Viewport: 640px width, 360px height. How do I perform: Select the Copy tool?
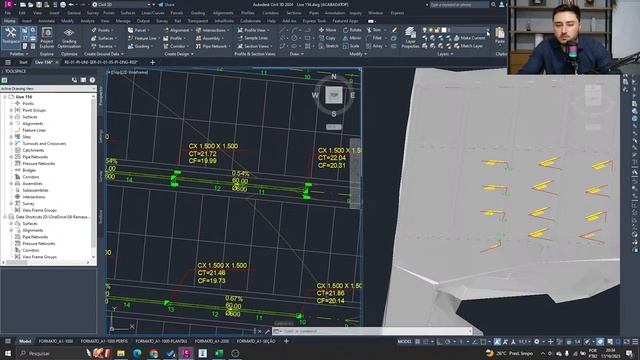[327, 38]
